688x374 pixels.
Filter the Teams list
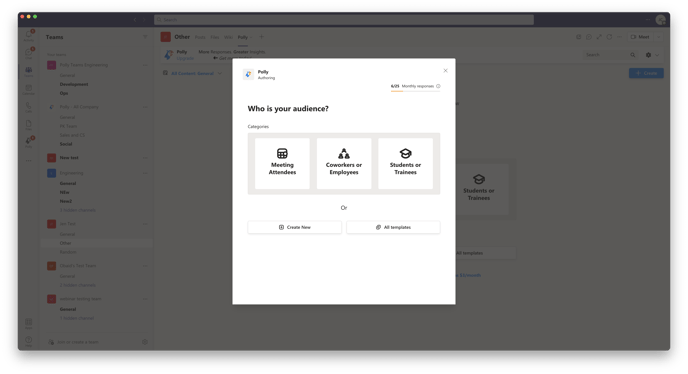coord(145,37)
